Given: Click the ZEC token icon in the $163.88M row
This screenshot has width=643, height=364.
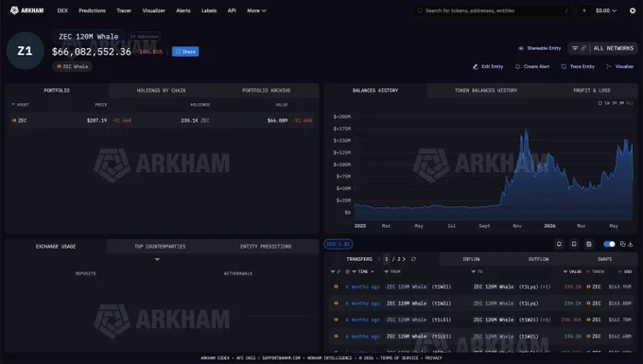Looking at the screenshot, I should (x=588, y=303).
